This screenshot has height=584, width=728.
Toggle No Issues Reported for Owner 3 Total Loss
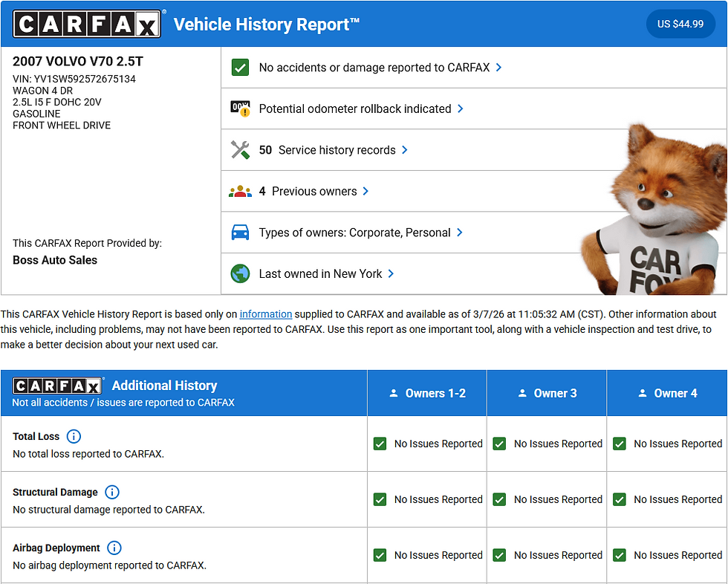[x=499, y=444]
